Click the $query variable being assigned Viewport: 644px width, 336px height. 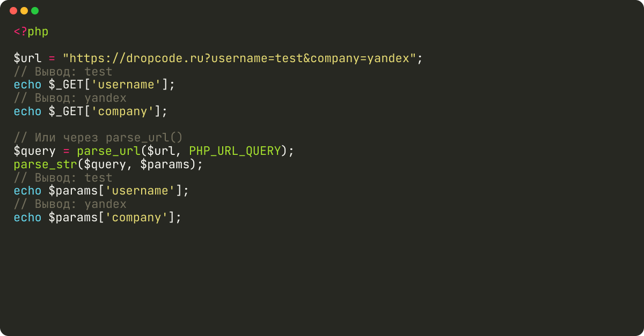click(x=34, y=151)
